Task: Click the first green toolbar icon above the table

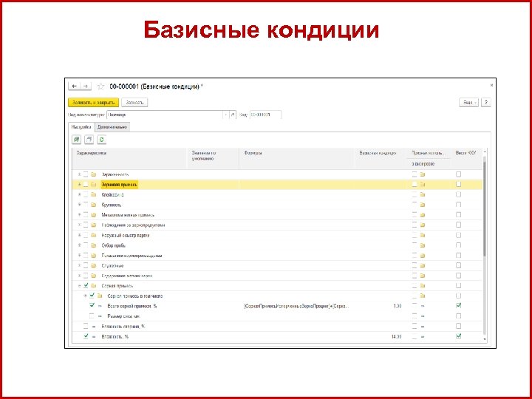Action: (77, 139)
